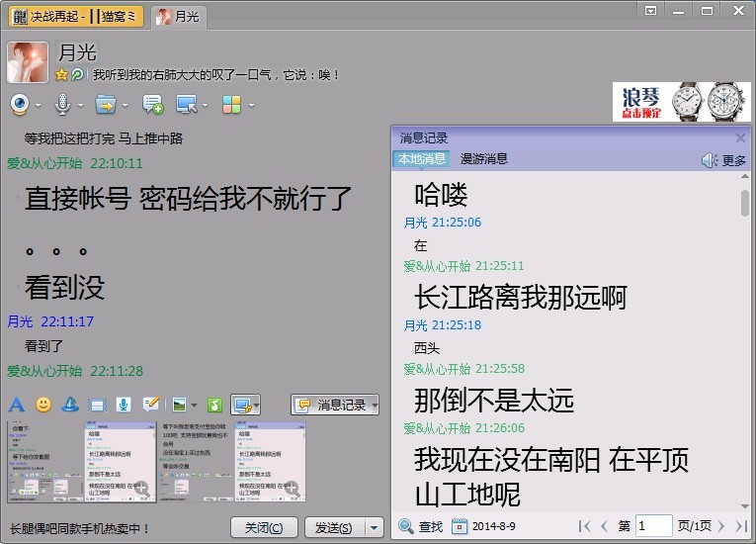
Task: Click the 2014-8-9 date text
Action: pos(493,526)
